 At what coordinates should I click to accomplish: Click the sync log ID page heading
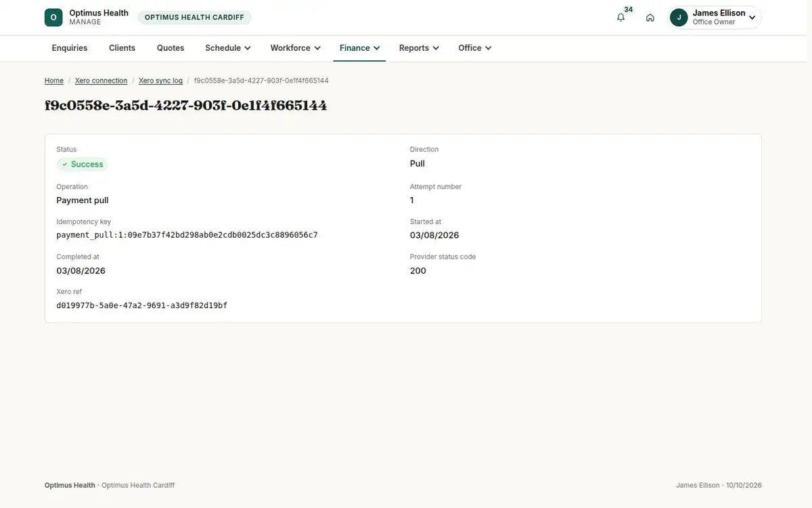click(x=186, y=106)
